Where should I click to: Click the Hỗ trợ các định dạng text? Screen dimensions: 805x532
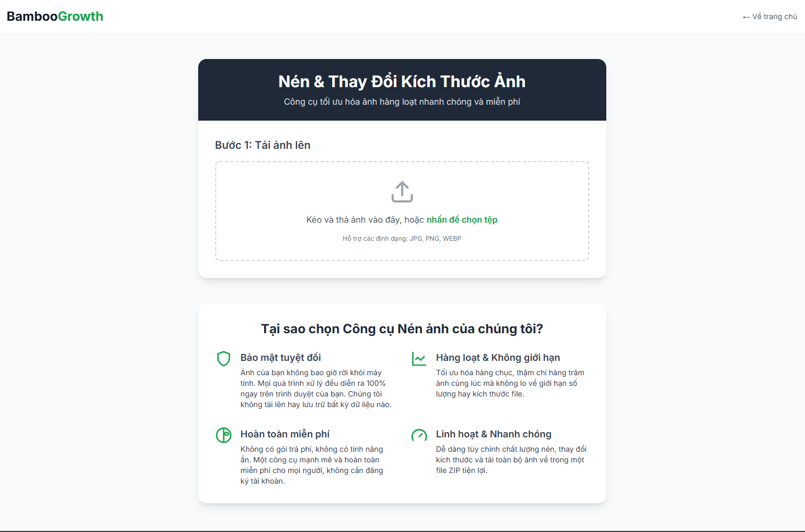click(x=402, y=239)
